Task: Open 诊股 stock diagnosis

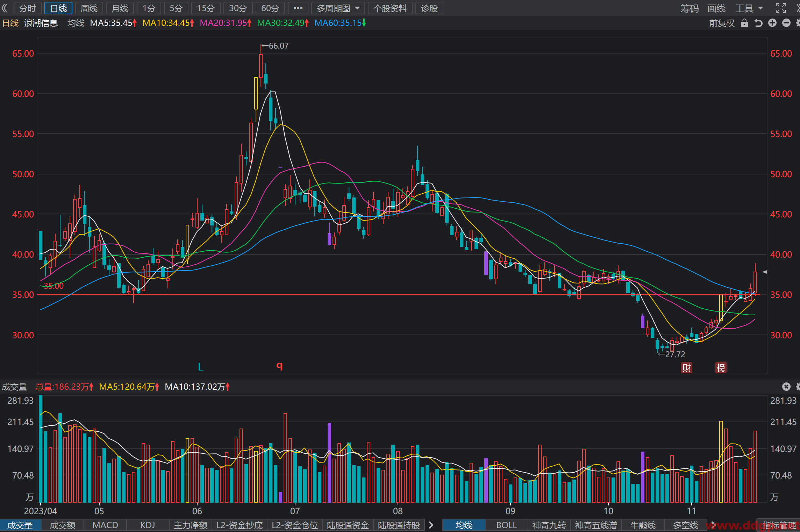Action: [x=429, y=8]
